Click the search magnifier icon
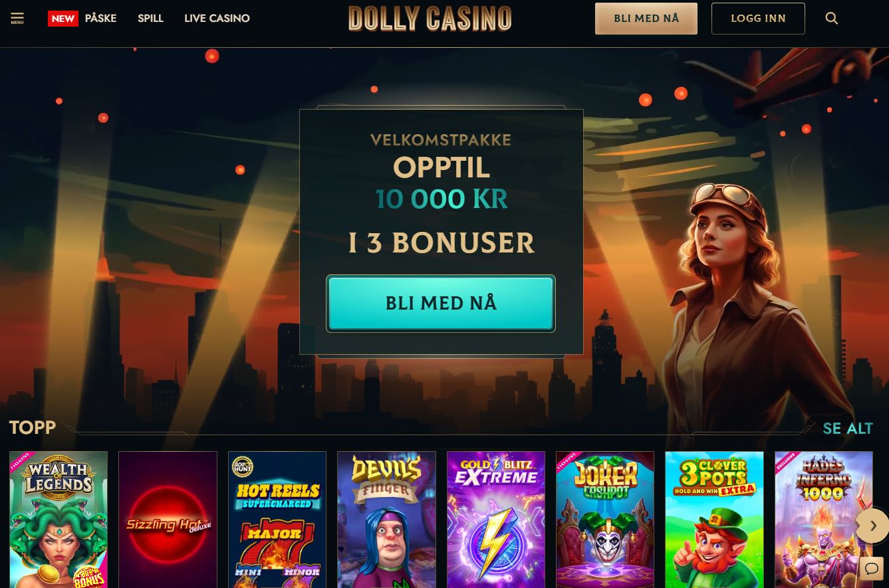Viewport: 889px width, 588px height. 831,19
